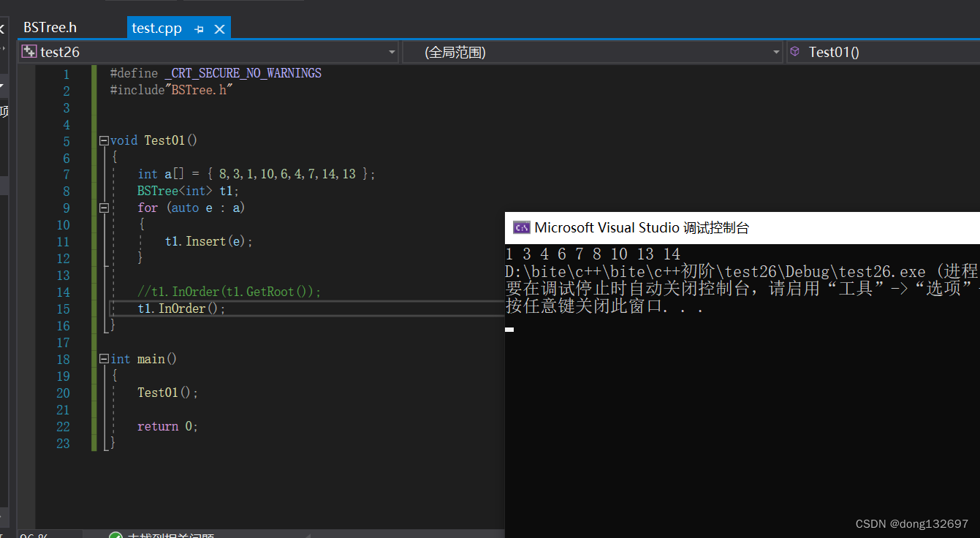Collapse the for loop block
The height and width of the screenshot is (538, 980).
pyautogui.click(x=104, y=208)
